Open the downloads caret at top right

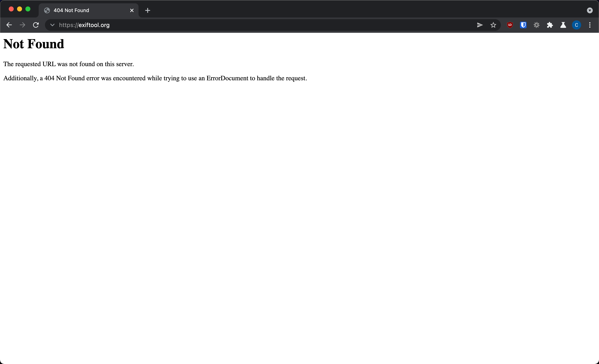(590, 10)
